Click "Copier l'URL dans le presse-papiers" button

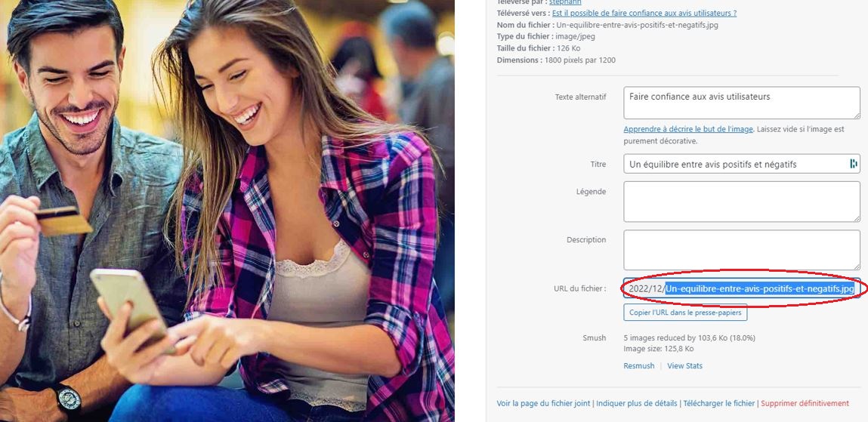click(x=685, y=313)
